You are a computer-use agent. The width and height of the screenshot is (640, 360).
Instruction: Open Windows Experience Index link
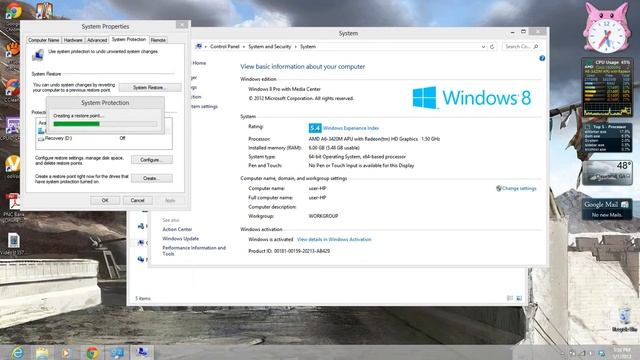tap(351, 128)
